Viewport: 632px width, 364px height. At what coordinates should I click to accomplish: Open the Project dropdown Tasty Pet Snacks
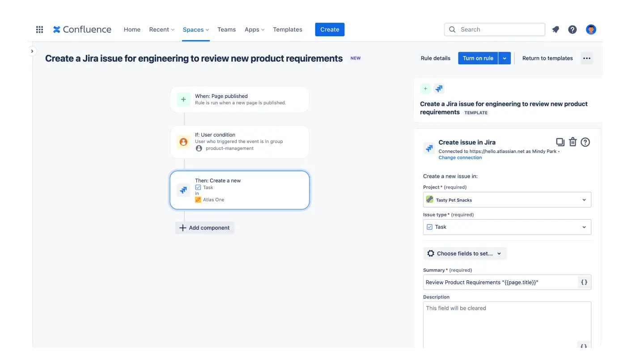(507, 200)
